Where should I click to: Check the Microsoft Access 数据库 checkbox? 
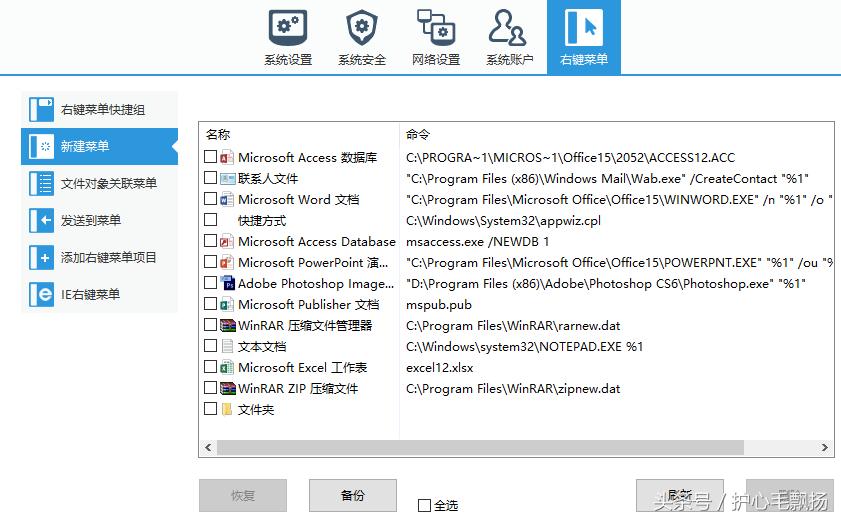211,157
